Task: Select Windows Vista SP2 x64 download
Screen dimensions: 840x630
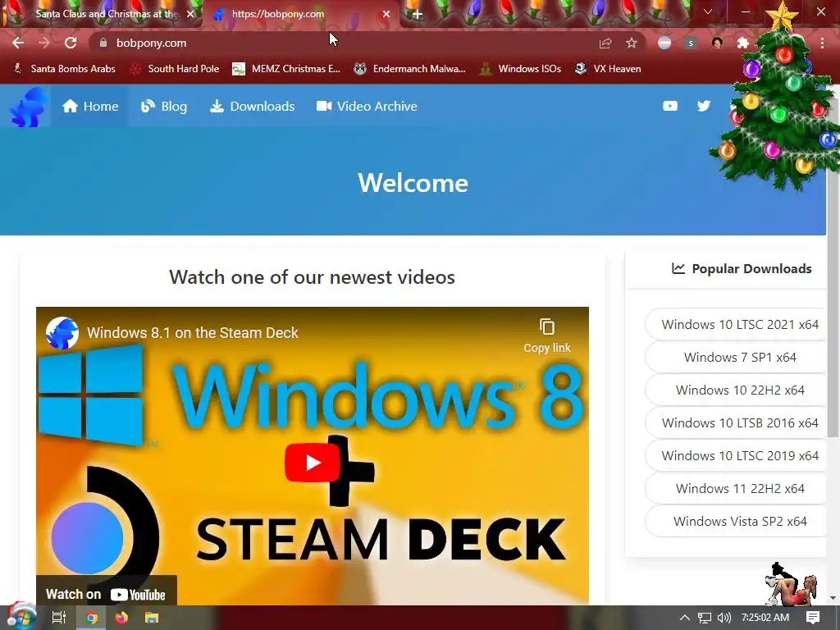Action: 736,521
